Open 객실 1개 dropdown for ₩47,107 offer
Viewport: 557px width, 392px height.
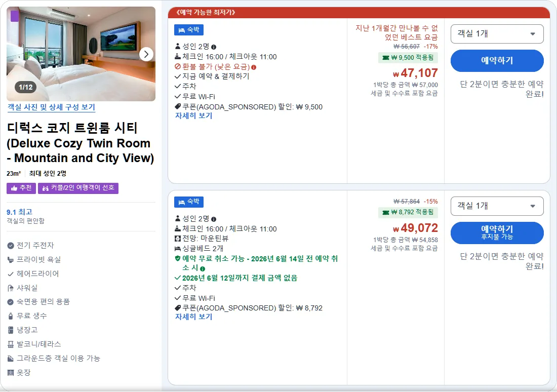click(x=497, y=34)
